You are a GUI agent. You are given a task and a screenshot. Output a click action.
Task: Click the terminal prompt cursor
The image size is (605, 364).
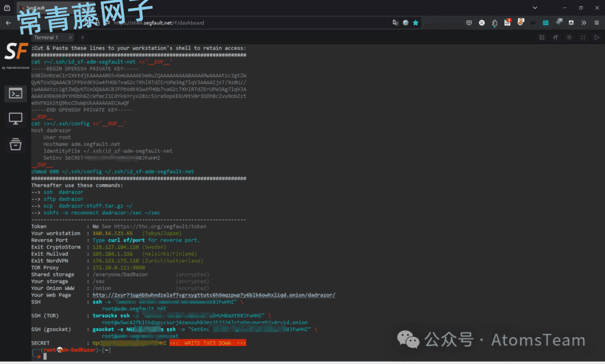click(x=45, y=357)
